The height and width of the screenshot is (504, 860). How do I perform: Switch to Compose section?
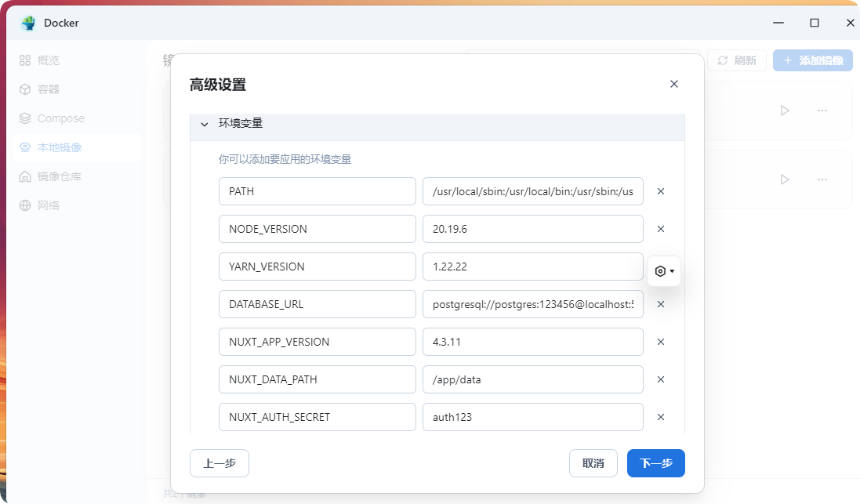[x=60, y=118]
